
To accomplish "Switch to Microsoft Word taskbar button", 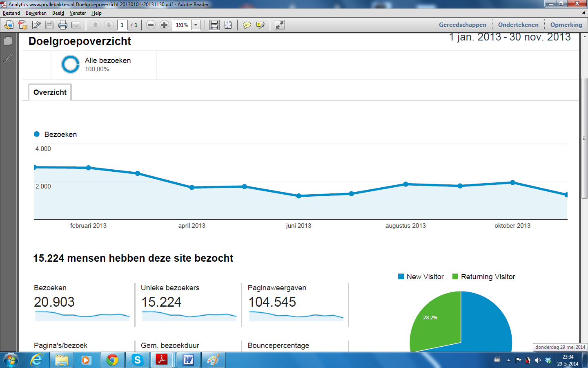I will coord(188,360).
